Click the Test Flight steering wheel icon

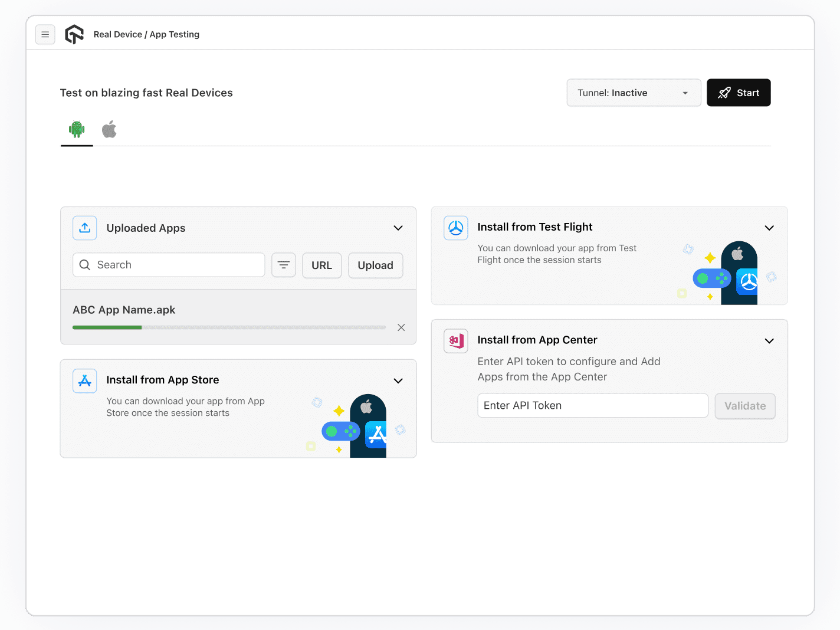pos(455,228)
